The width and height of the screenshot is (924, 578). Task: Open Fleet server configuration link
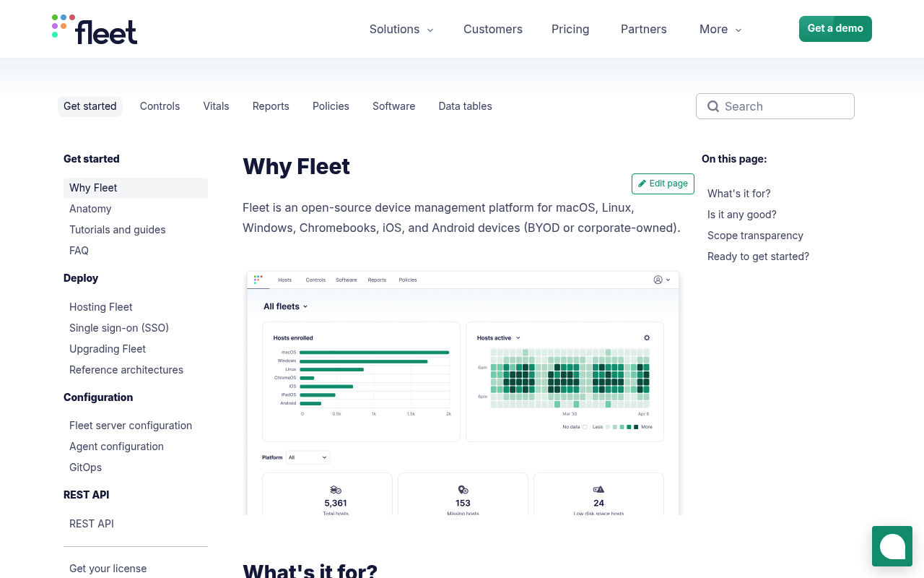coord(131,426)
